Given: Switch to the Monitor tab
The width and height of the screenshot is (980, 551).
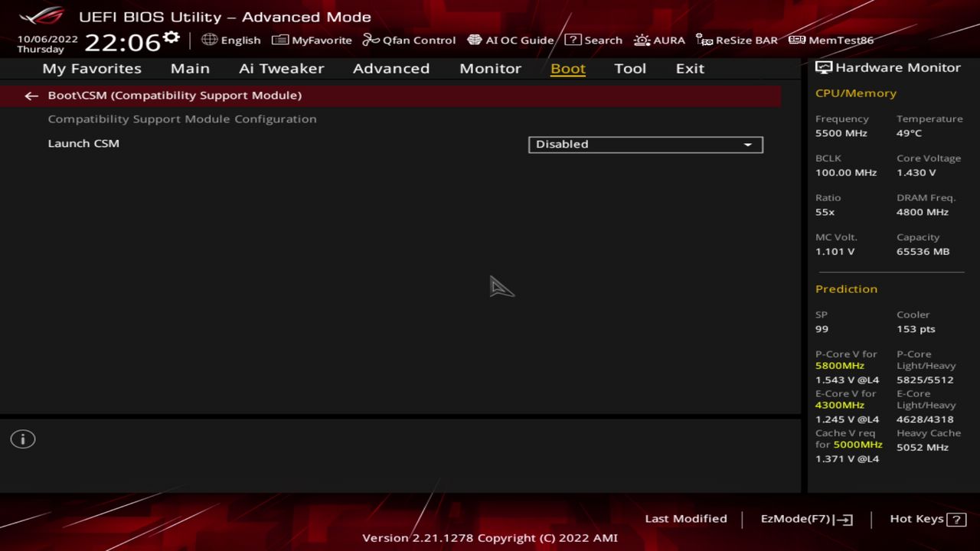Looking at the screenshot, I should tap(490, 68).
